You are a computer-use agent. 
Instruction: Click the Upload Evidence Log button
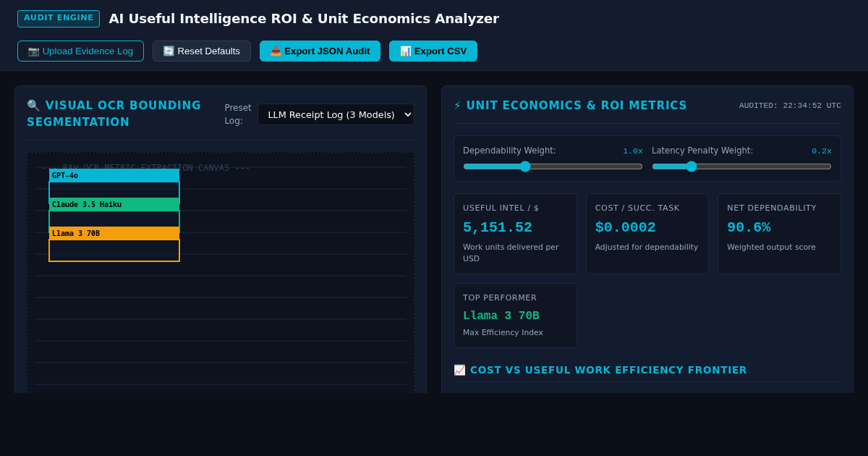click(80, 51)
